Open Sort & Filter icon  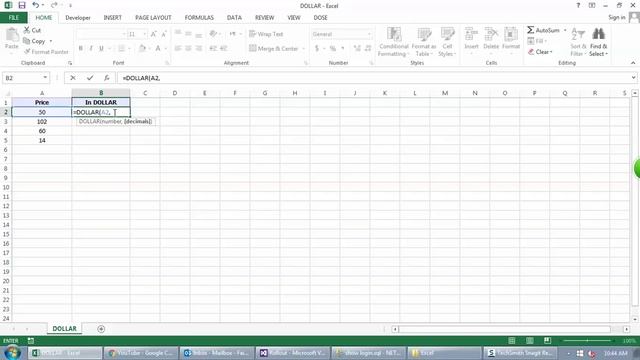(x=578, y=35)
